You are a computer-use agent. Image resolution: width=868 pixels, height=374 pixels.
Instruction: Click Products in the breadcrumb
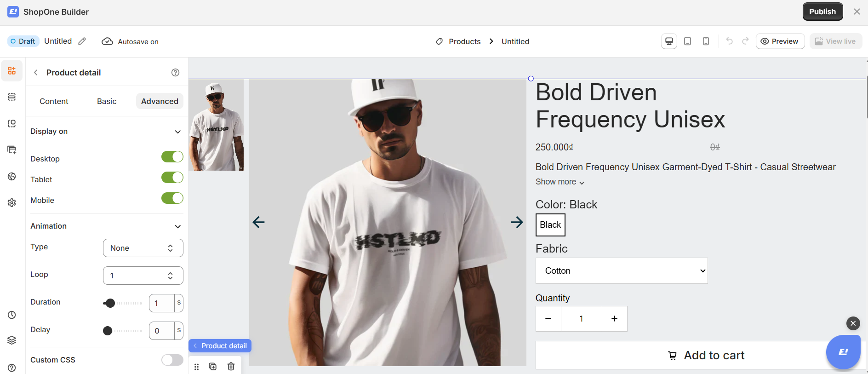(464, 41)
